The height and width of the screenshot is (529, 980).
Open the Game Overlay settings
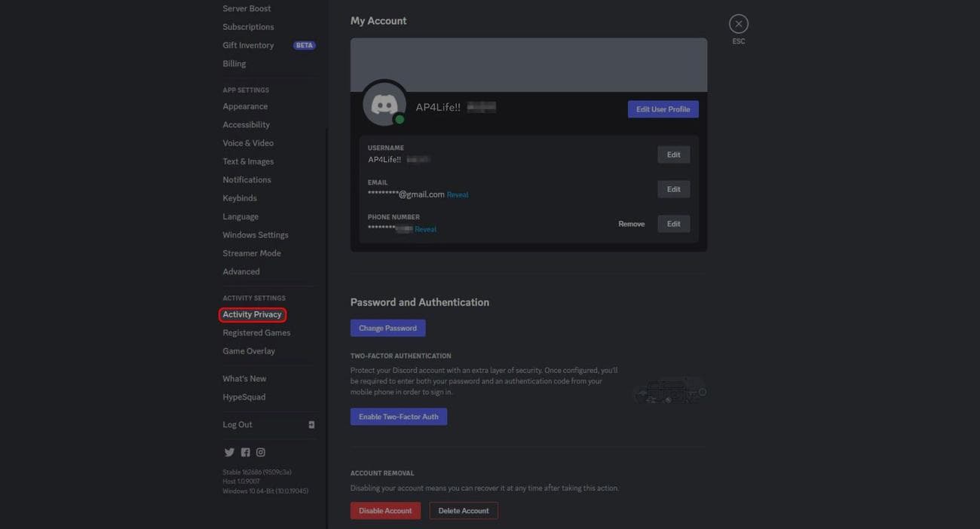[x=249, y=351]
